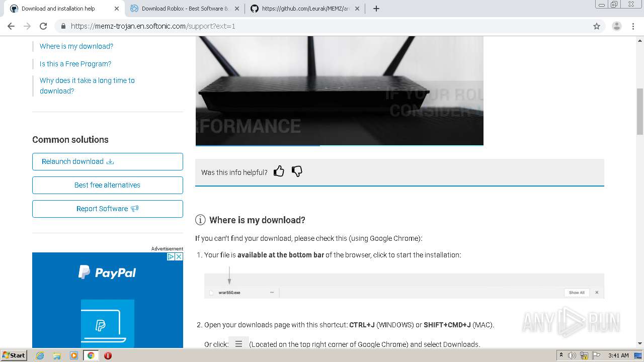This screenshot has height=362, width=644.
Task: Click the PayPal advertisement banner
Action: (108, 301)
